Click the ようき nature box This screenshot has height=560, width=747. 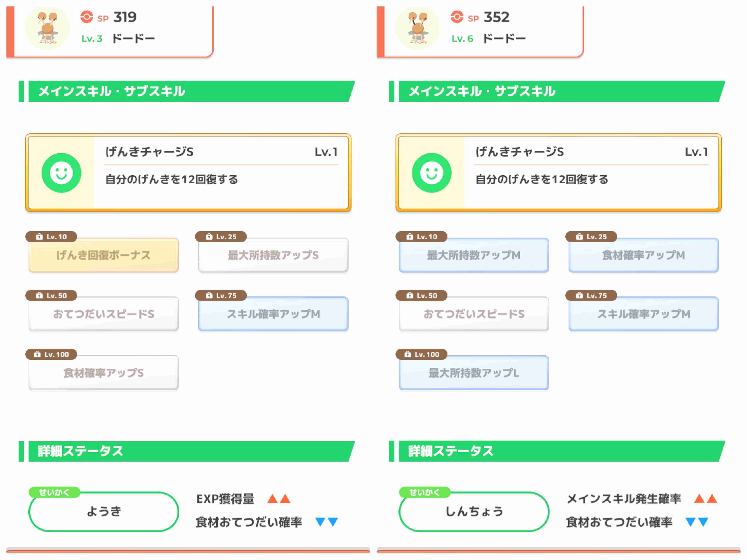pyautogui.click(x=103, y=511)
